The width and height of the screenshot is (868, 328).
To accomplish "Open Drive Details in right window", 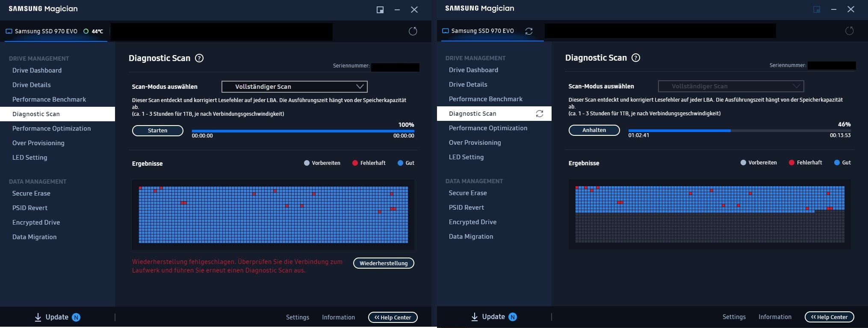I will (x=468, y=85).
